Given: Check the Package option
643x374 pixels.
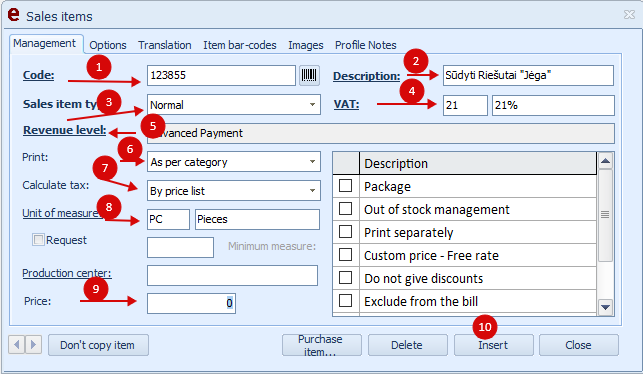Looking at the screenshot, I should (345, 186).
